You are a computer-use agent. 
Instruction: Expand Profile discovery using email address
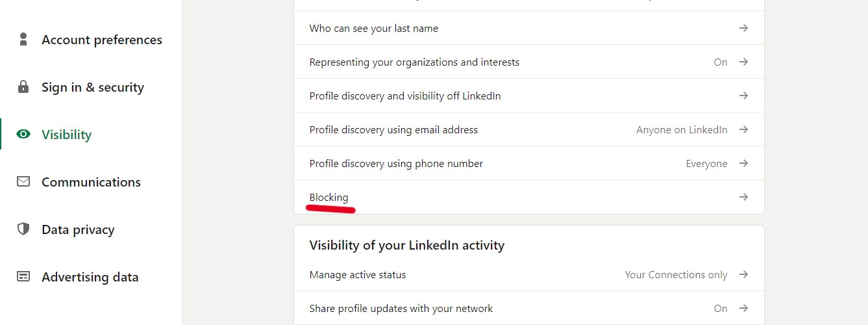pyautogui.click(x=529, y=129)
